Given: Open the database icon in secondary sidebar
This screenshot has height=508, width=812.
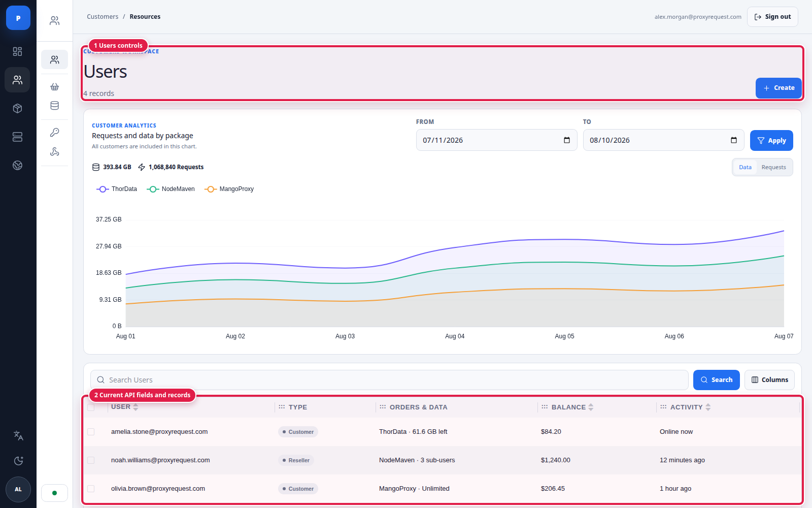Looking at the screenshot, I should coord(55,106).
